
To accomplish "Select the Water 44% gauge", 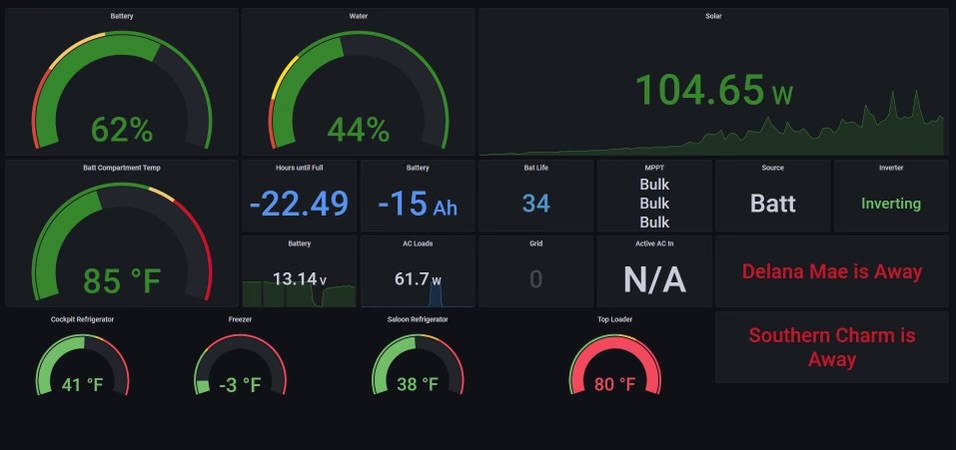I will (x=358, y=82).
